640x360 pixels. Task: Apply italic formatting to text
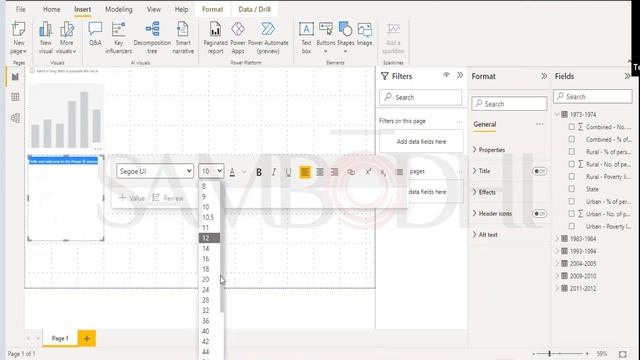[273, 172]
